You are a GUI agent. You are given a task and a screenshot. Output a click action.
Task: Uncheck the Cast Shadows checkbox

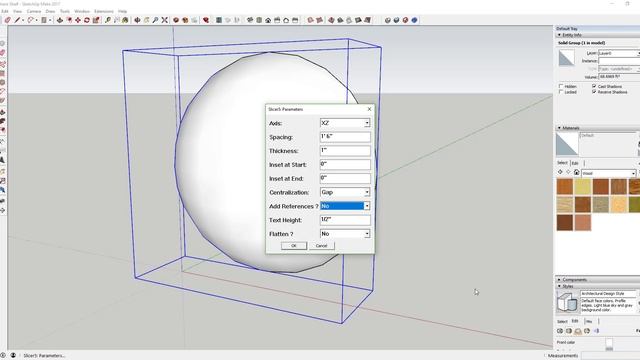[x=594, y=87]
